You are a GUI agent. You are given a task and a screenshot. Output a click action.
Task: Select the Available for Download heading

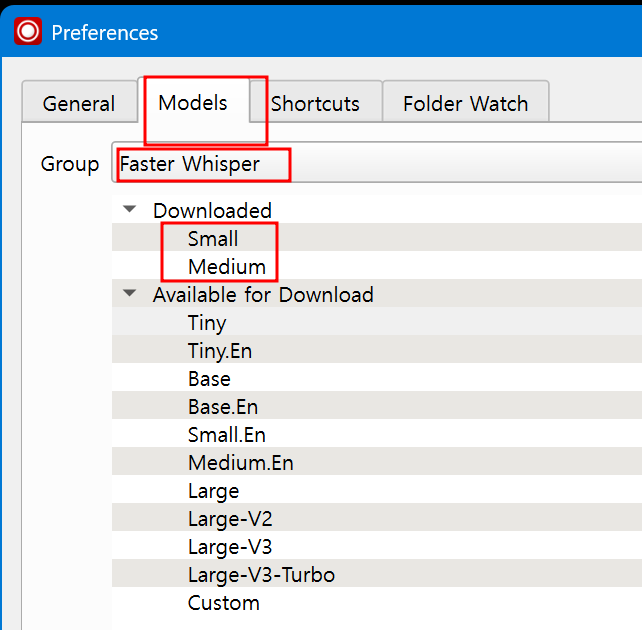tap(263, 294)
